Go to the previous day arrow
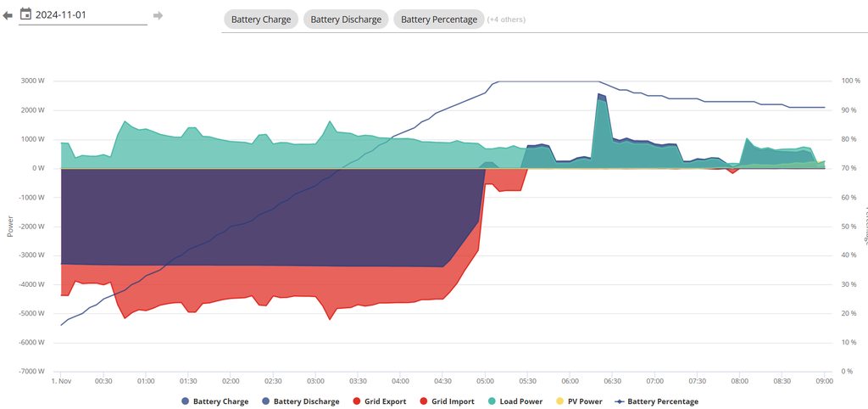The image size is (868, 409). pyautogui.click(x=8, y=15)
